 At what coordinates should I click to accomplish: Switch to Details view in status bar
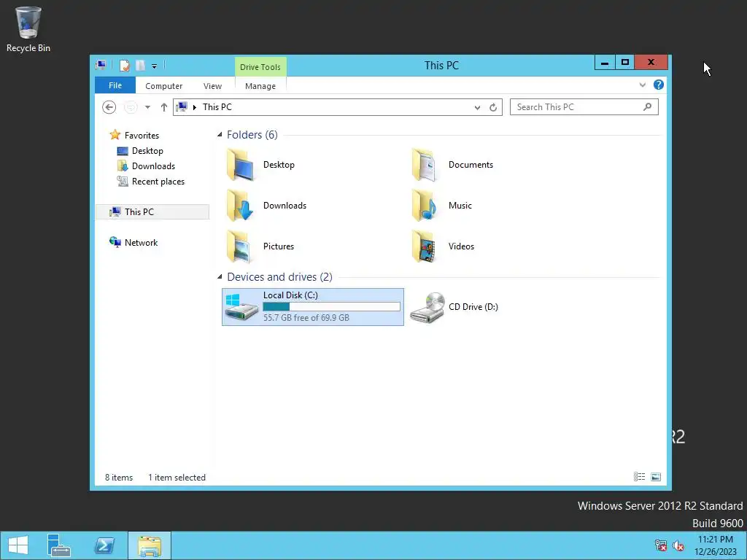[x=639, y=477]
